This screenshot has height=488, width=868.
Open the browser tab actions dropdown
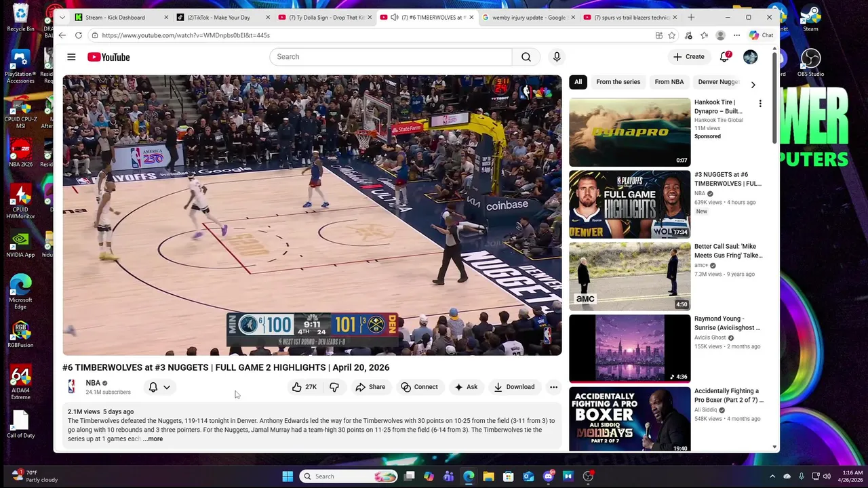click(62, 17)
